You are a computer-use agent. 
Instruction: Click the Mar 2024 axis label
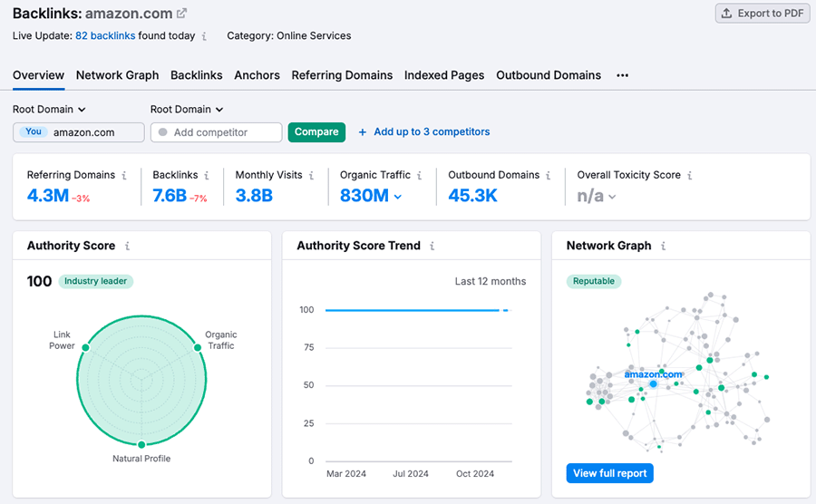pos(346,474)
